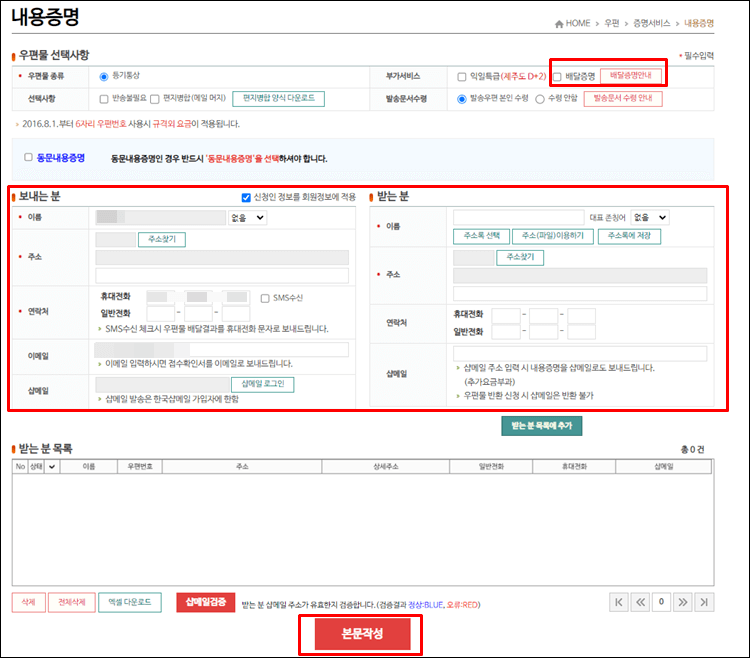This screenshot has width=750, height=658.
Task: Select the 등기통상 mail type radio
Action: 103,77
